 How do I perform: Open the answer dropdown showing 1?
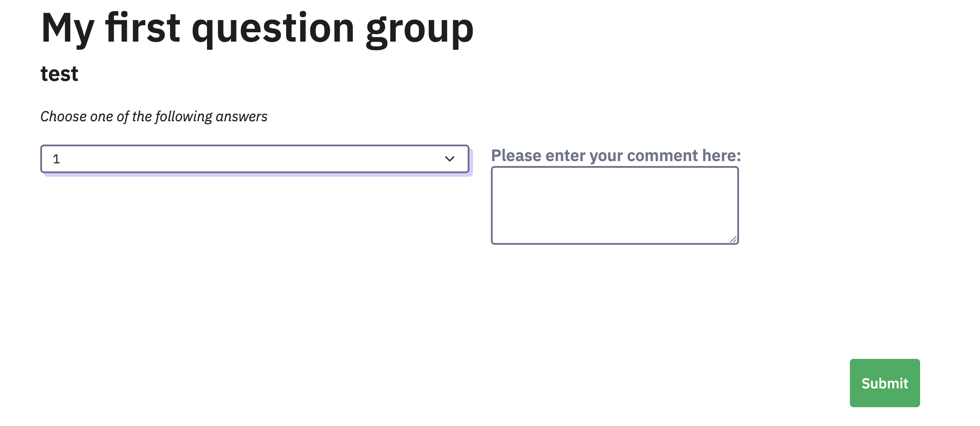254,159
